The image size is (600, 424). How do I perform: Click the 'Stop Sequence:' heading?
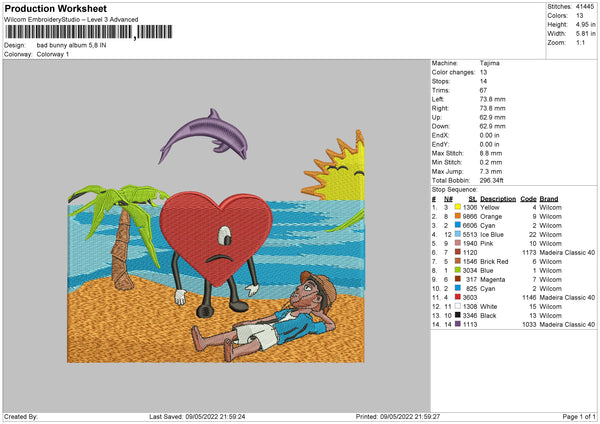[455, 190]
